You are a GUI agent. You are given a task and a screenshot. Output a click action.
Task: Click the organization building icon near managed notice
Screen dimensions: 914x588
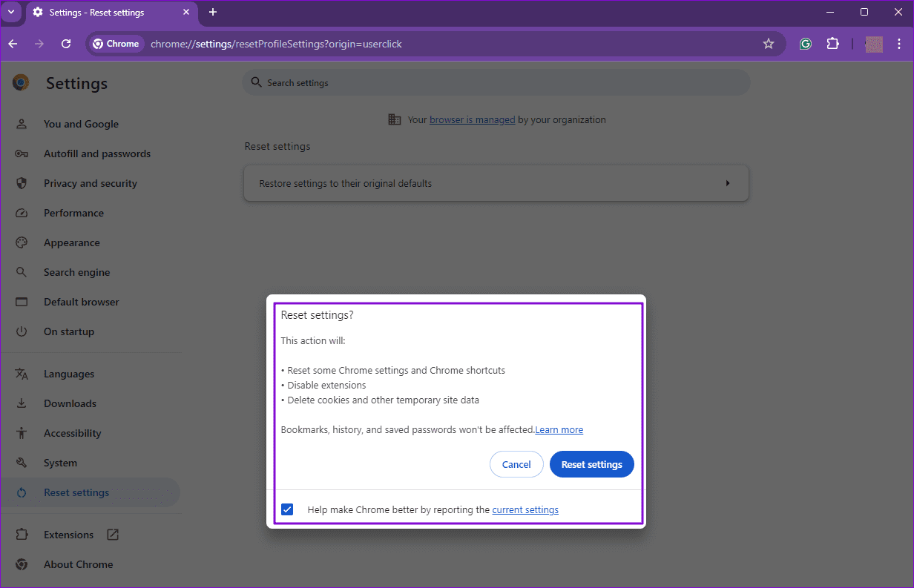(395, 119)
